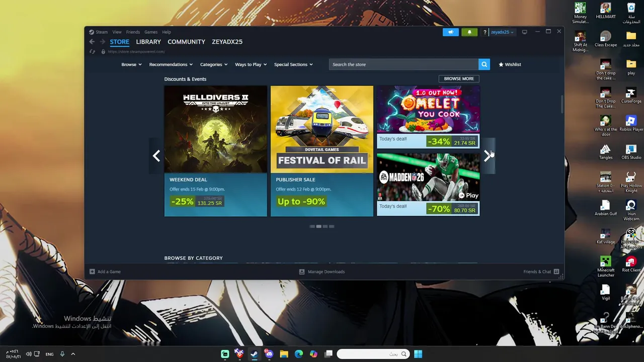
Task: Switch to the COMMUNITY tab
Action: pyautogui.click(x=186, y=42)
